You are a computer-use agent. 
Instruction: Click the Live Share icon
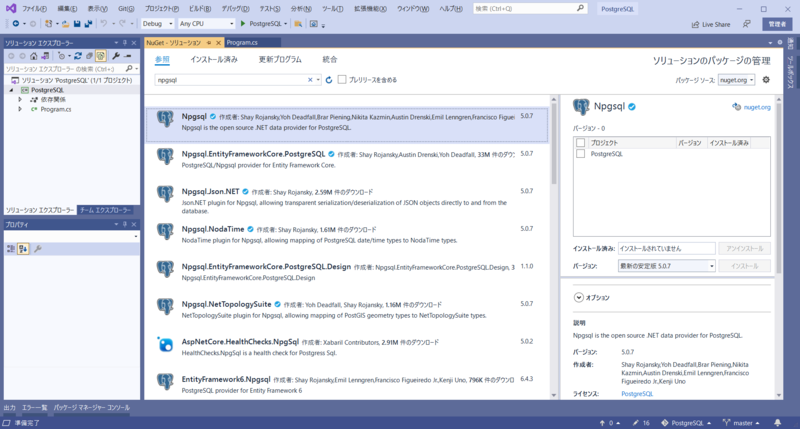695,24
